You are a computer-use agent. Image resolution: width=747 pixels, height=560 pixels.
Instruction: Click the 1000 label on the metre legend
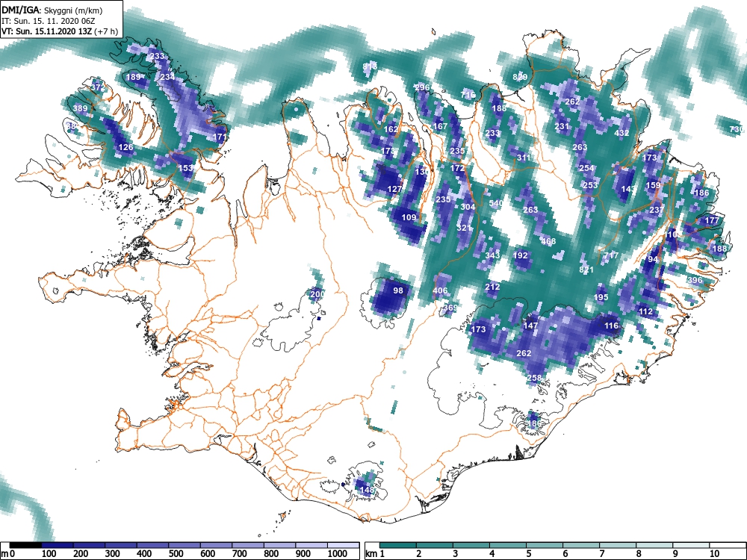point(337,554)
